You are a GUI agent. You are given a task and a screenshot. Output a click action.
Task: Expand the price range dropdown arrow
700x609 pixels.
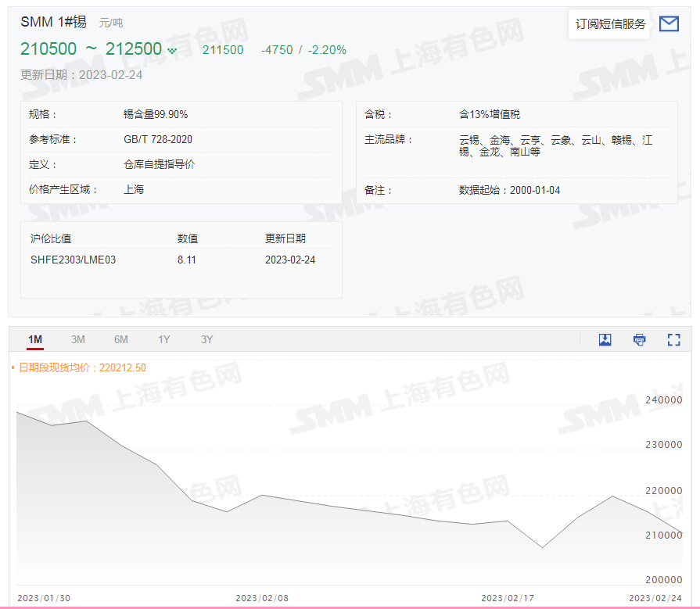click(172, 49)
